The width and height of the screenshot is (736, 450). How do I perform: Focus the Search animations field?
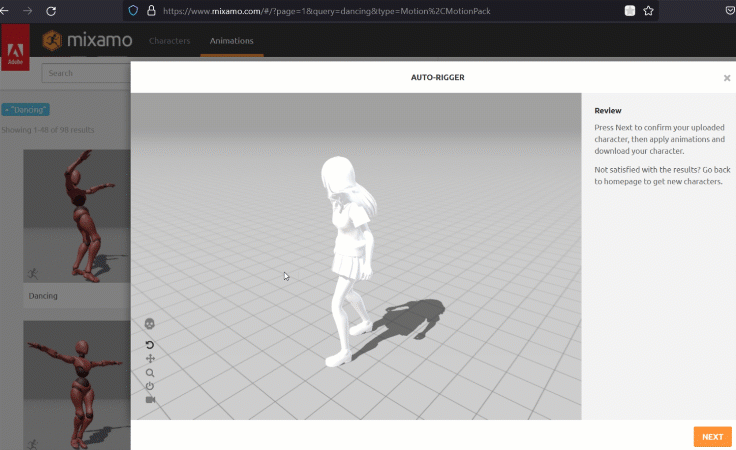pyautogui.click(x=86, y=73)
